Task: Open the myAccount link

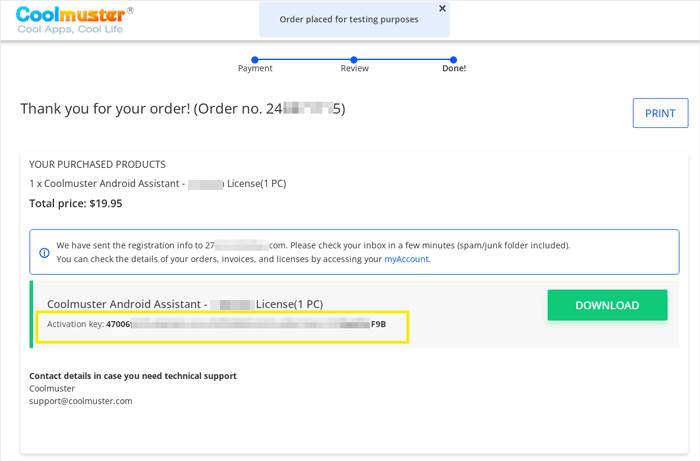Action: [x=406, y=259]
